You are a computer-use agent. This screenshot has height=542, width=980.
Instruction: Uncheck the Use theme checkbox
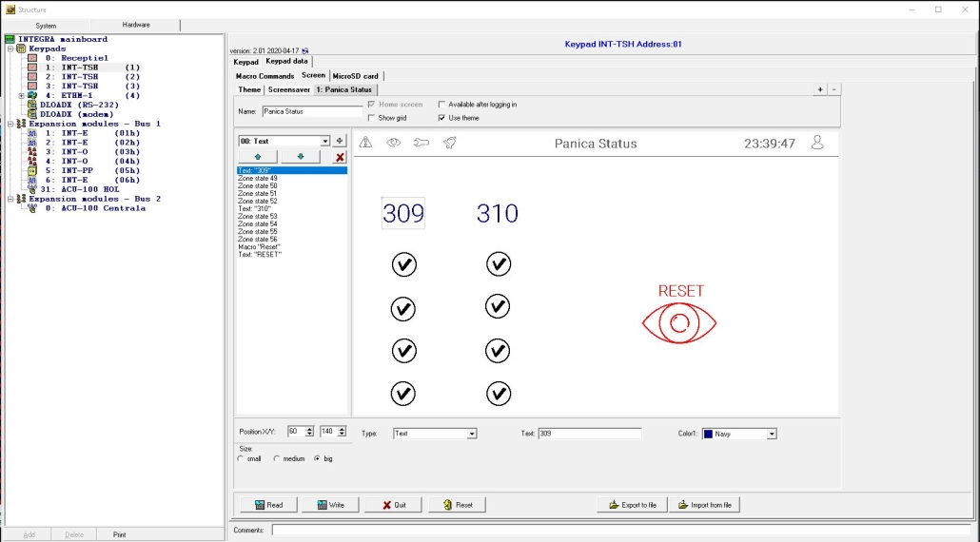(x=441, y=118)
